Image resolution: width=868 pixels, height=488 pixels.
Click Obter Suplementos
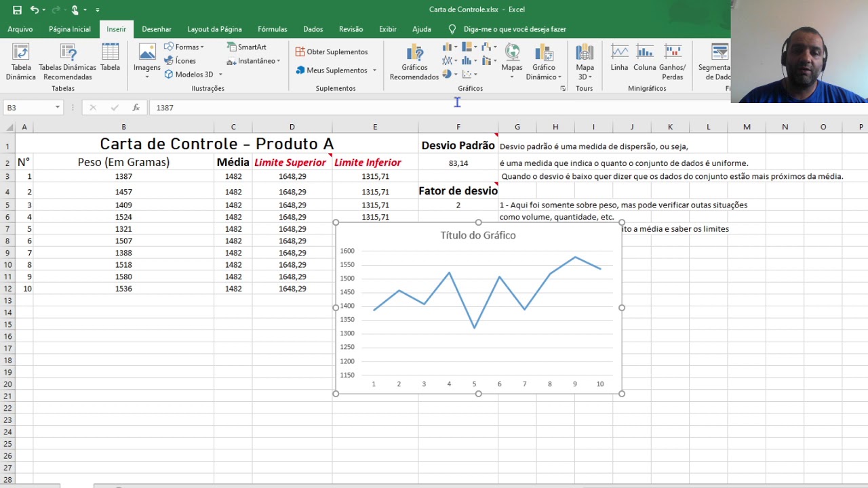332,52
